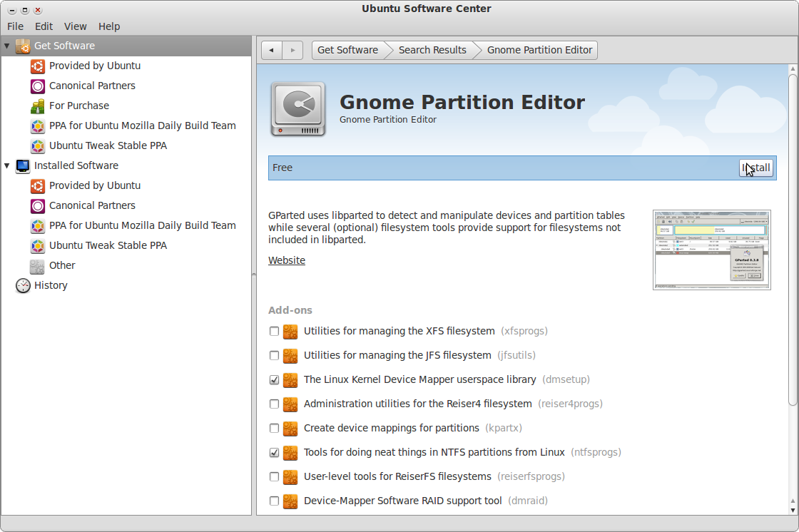
Task: Open the GParted Website link
Action: (287, 260)
